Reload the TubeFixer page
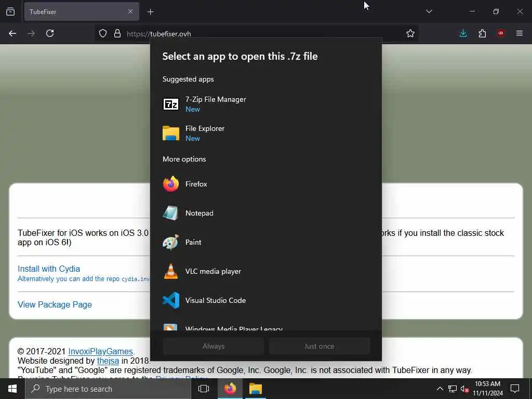Screen dimensions: 532x399 tap(50, 33)
